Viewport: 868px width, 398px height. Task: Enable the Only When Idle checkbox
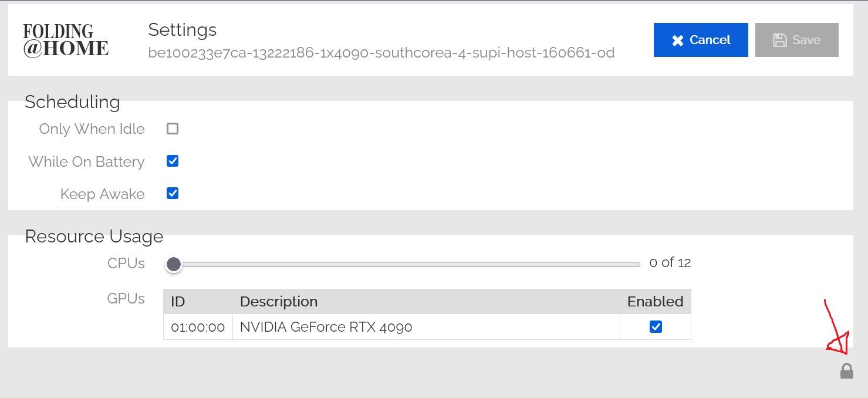coord(173,129)
